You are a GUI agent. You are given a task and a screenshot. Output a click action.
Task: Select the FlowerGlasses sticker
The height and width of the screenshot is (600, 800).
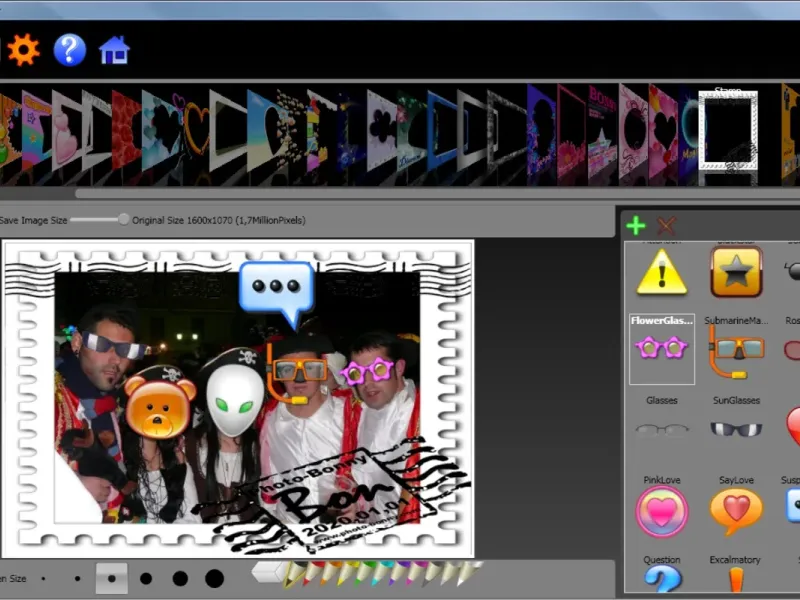click(x=661, y=348)
